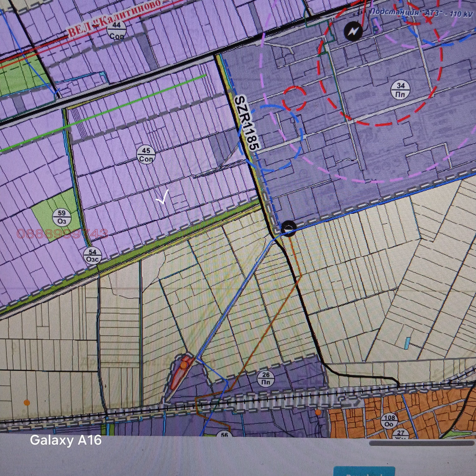This screenshot has height=476, width=476.
Task: Select zone marker 26 Пп
Action: [x=266, y=378]
